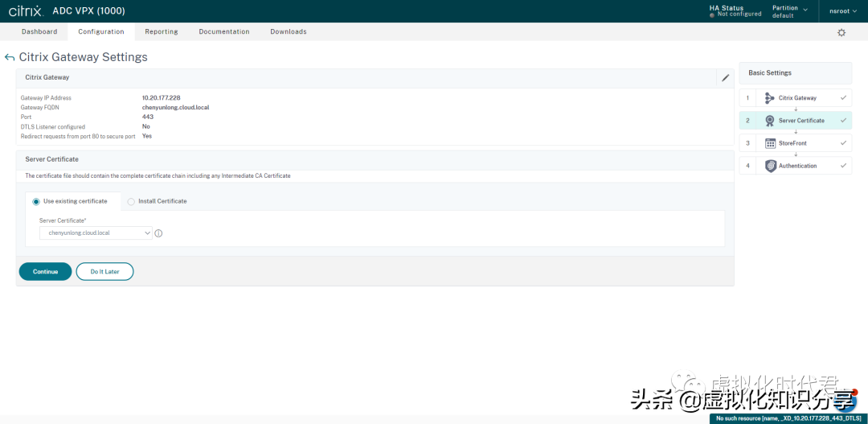
Task: Click the StoreFront step icon
Action: [x=770, y=143]
